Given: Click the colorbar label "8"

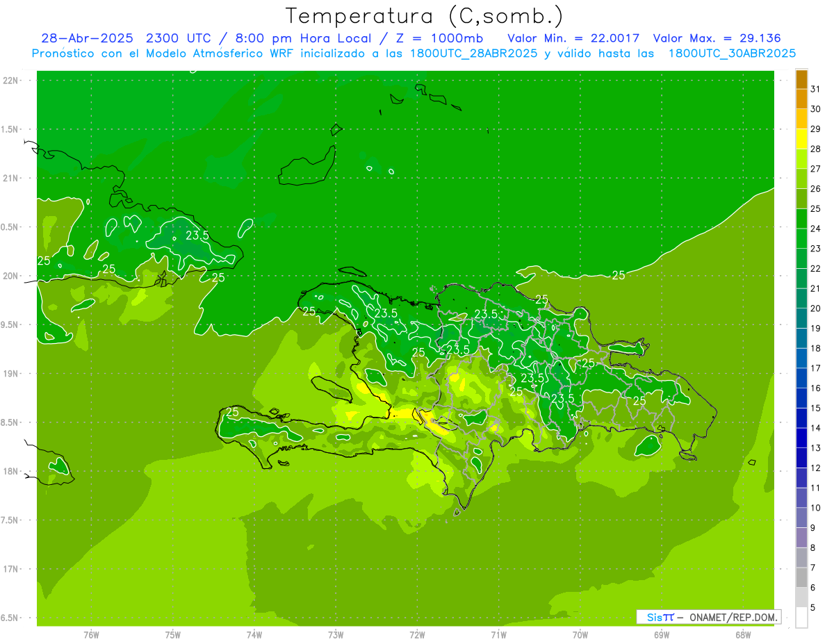Looking at the screenshot, I should (x=813, y=548).
